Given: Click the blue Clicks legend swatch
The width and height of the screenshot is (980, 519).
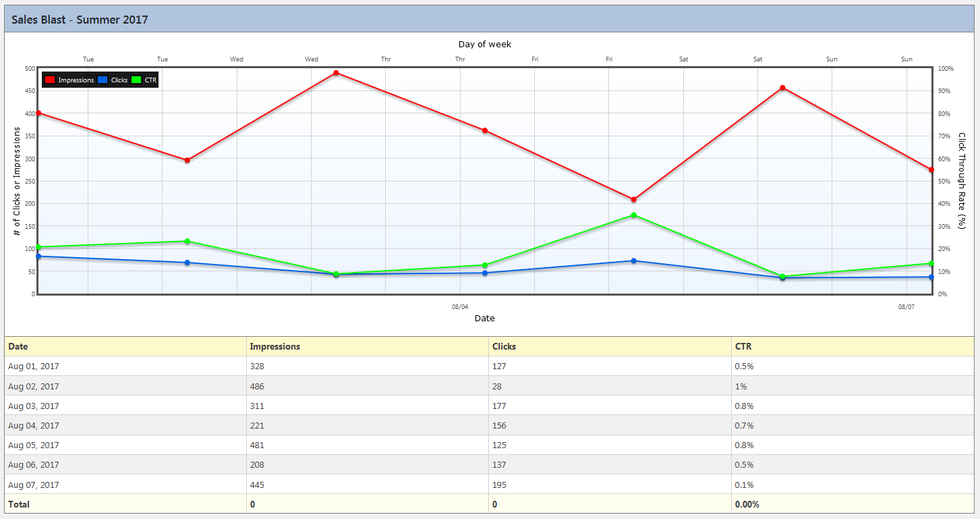Looking at the screenshot, I should 103,80.
